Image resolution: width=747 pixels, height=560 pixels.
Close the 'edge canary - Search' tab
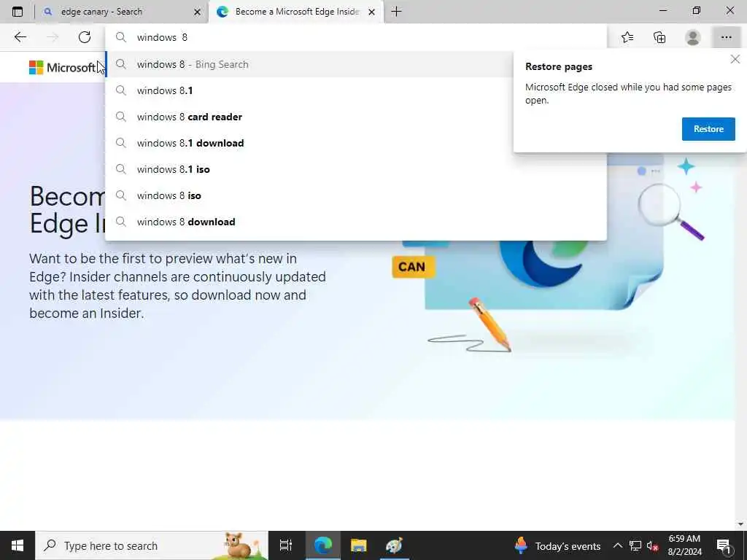(197, 12)
